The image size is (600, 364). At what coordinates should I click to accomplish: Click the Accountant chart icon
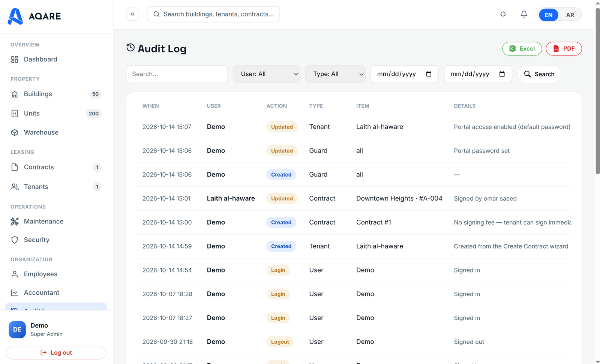click(15, 293)
